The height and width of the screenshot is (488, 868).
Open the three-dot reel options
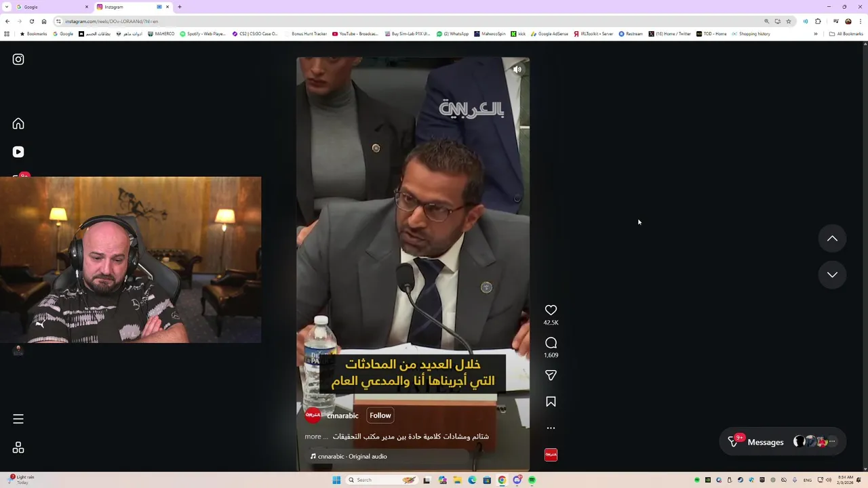551,428
